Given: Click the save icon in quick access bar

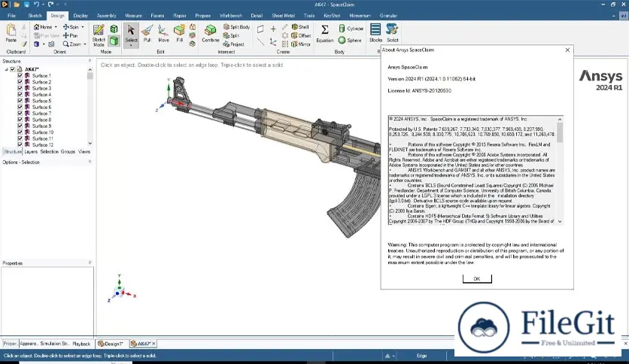Looking at the screenshot, I should point(26,5).
